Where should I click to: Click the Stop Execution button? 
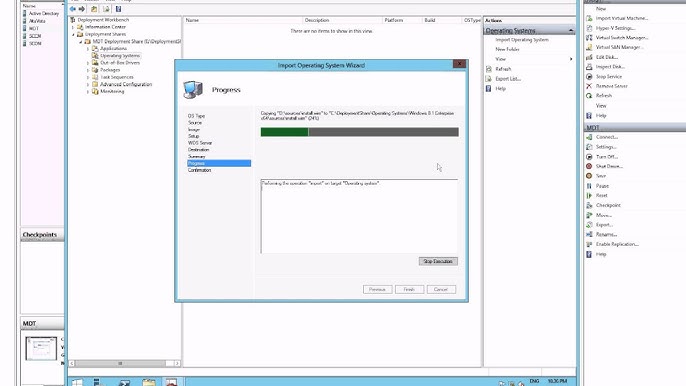pyautogui.click(x=438, y=261)
